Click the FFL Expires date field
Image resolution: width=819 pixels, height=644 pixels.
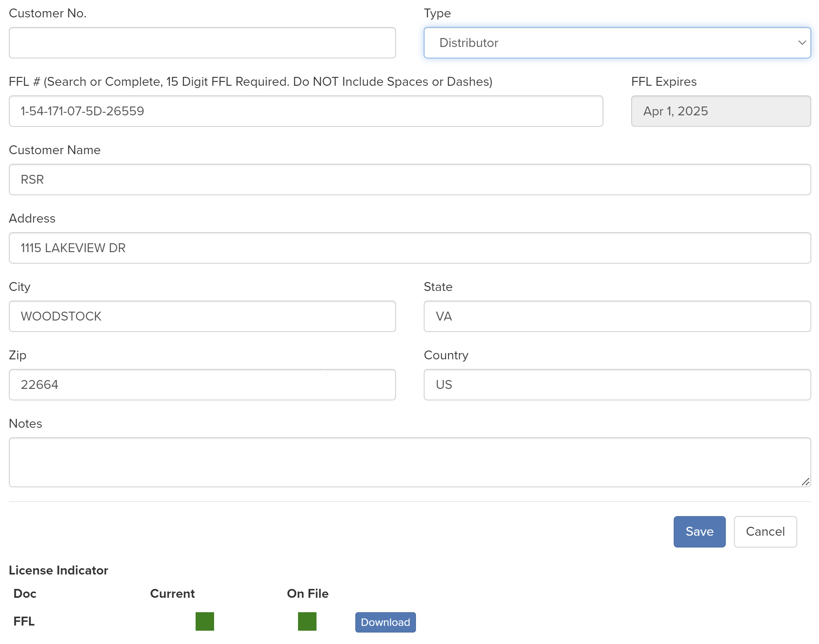720,111
